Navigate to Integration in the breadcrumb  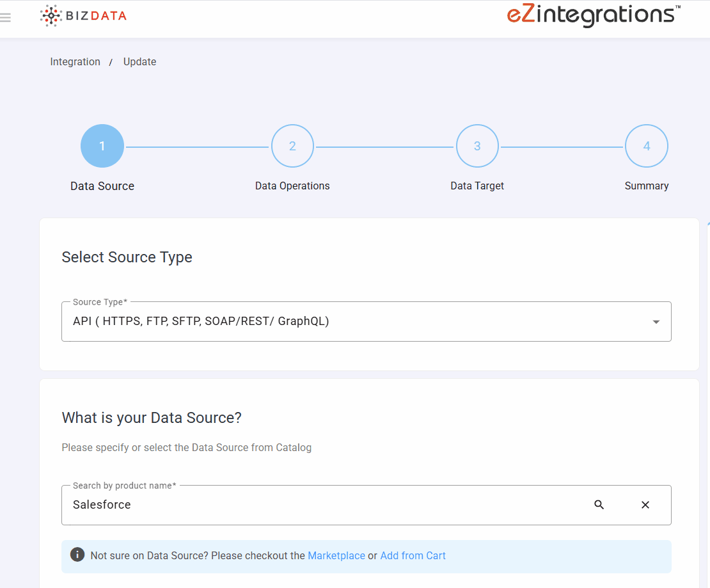[75, 62]
